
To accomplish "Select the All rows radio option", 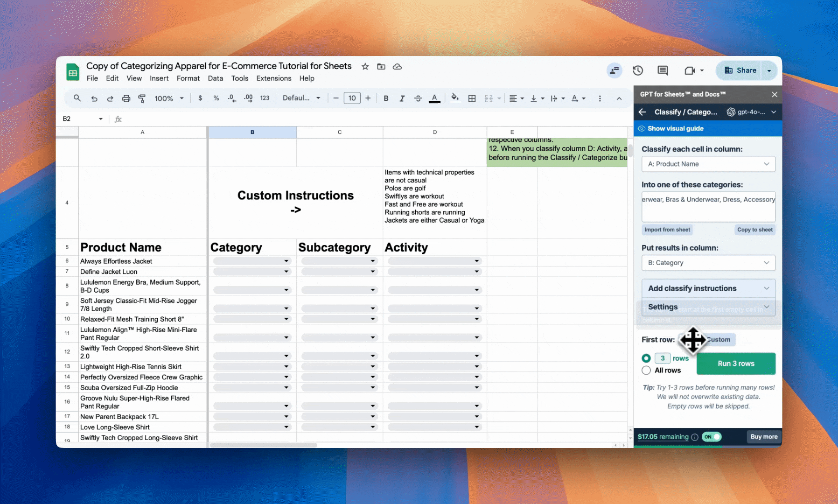I will click(646, 370).
